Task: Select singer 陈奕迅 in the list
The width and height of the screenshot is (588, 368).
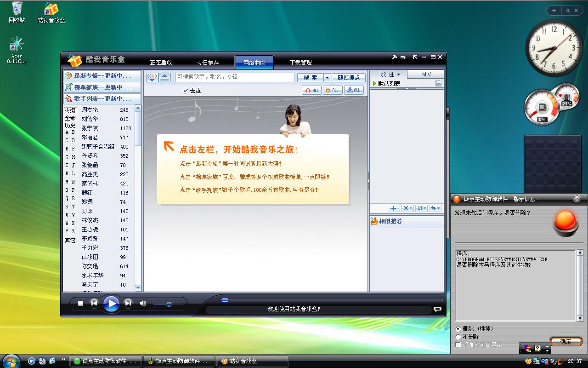Action: (x=90, y=266)
